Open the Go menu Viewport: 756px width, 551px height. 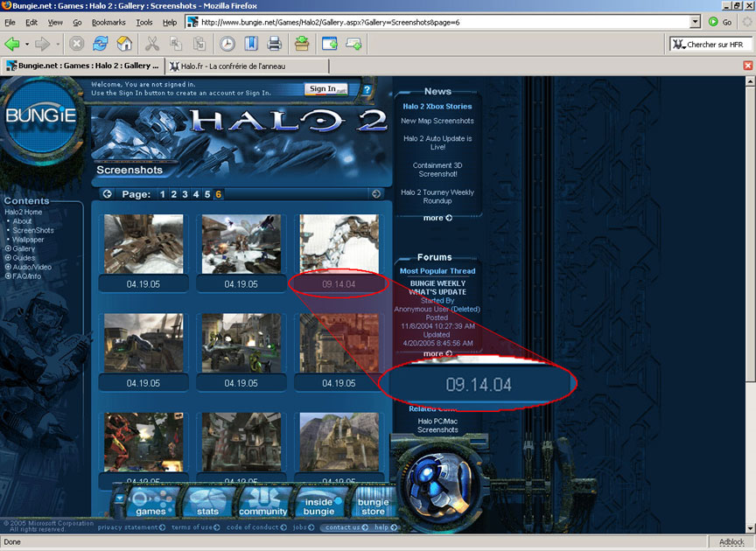click(77, 22)
